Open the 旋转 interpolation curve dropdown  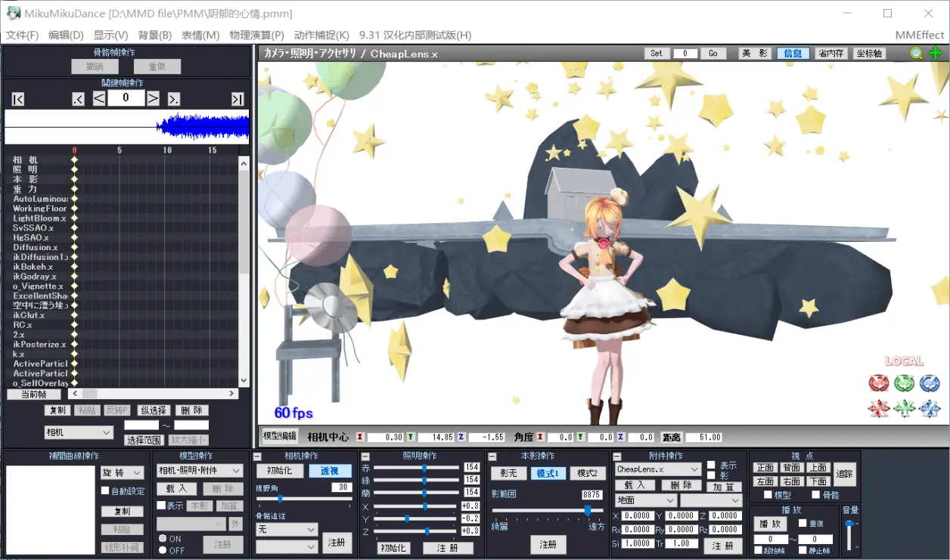click(x=122, y=472)
